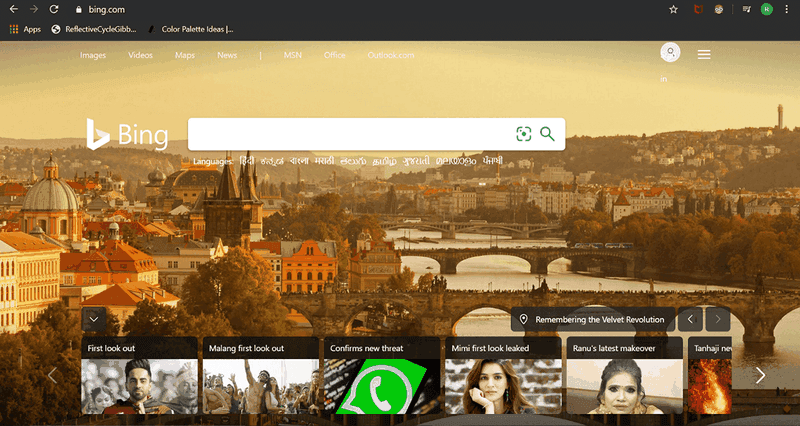Open Ranu's latest makeover card
This screenshot has height=426, width=800.
point(624,375)
